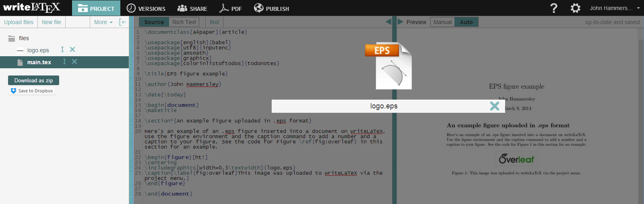Image resolution: width=644 pixels, height=204 pixels.
Task: Expand the More dropdown
Action: pyautogui.click(x=103, y=22)
